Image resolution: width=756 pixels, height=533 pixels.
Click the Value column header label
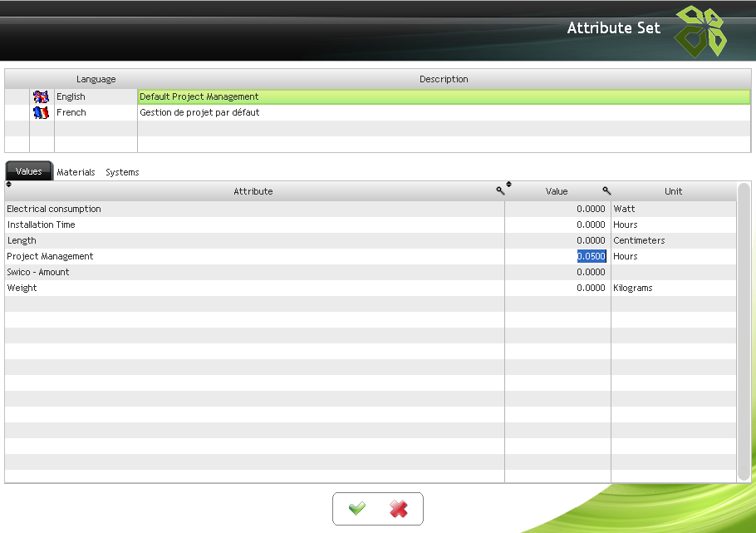tap(557, 192)
